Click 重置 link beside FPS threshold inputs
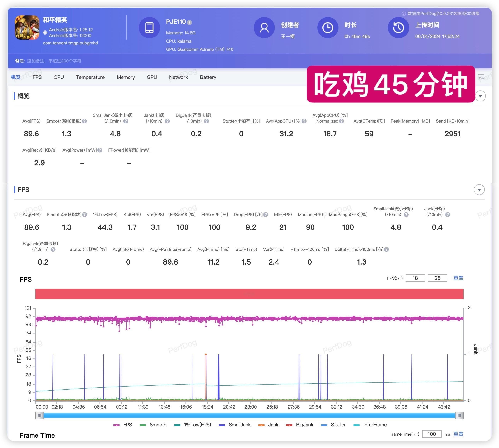Screen dimensions: 499x448 [458, 278]
